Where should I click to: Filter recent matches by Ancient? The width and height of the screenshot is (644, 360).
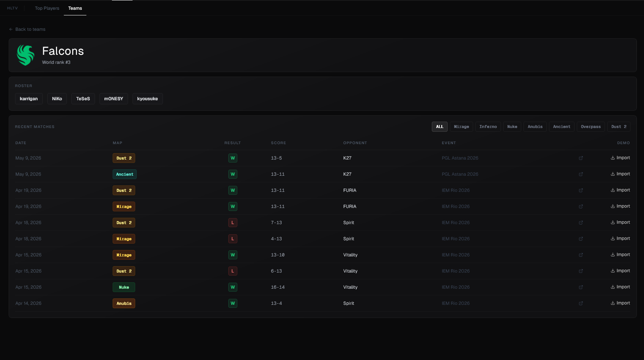[562, 127]
